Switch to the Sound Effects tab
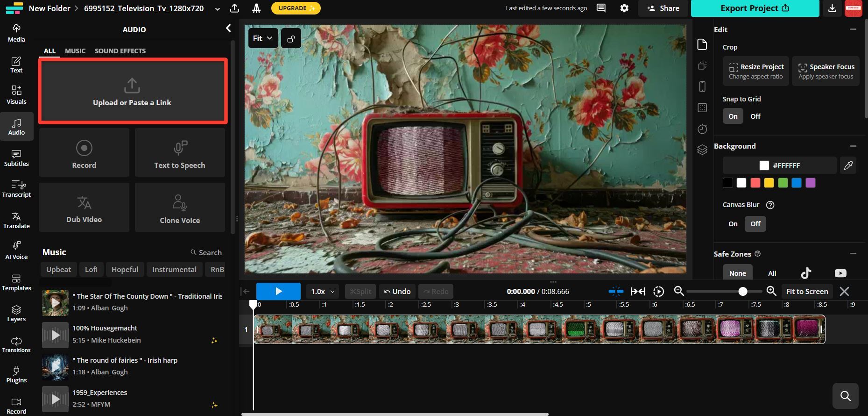This screenshot has height=416, width=868. (x=120, y=51)
